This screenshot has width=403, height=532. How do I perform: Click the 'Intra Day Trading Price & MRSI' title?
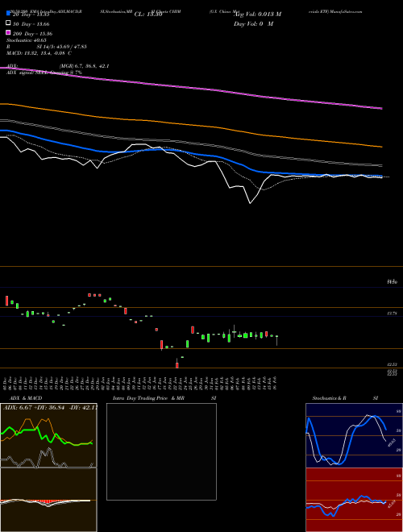pyautogui.click(x=164, y=398)
